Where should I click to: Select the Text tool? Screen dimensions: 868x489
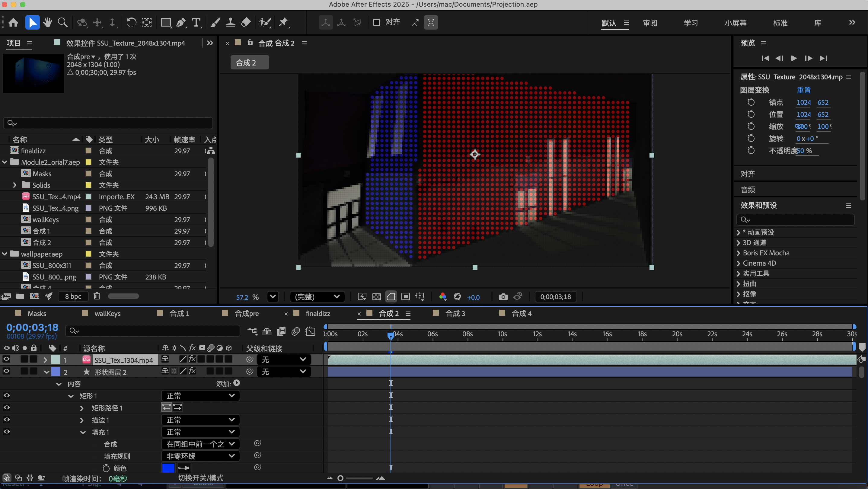pyautogui.click(x=196, y=23)
